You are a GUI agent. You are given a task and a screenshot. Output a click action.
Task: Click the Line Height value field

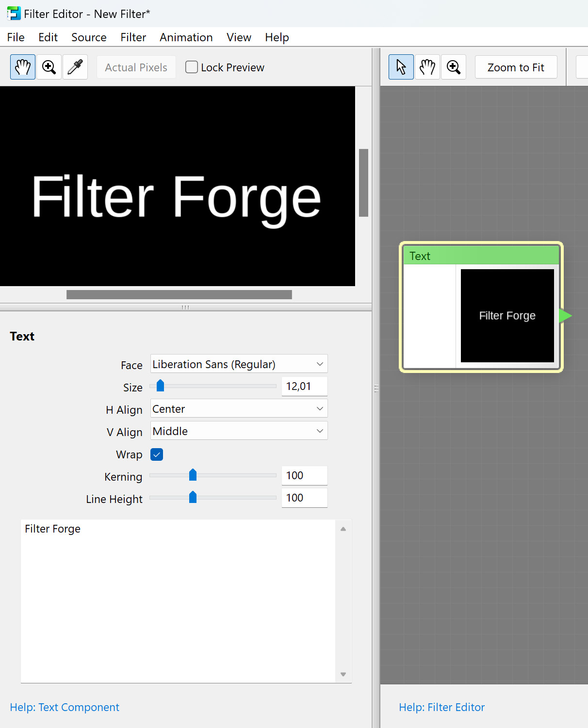point(304,498)
